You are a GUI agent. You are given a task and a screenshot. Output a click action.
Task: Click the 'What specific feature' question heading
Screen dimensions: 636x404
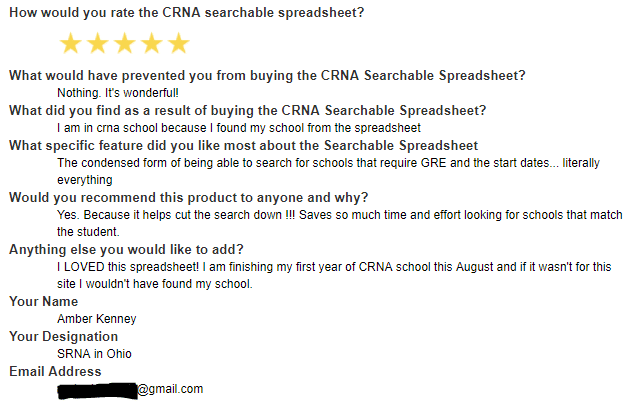[x=243, y=146]
